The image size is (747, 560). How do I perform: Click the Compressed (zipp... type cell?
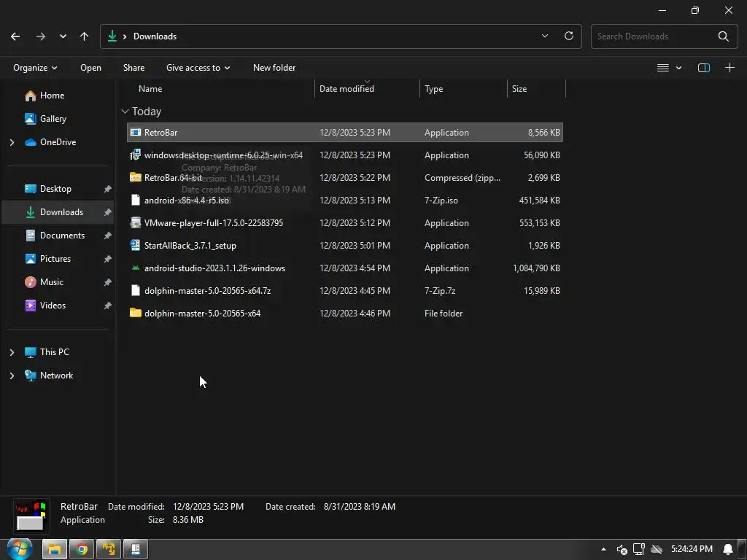pos(462,178)
